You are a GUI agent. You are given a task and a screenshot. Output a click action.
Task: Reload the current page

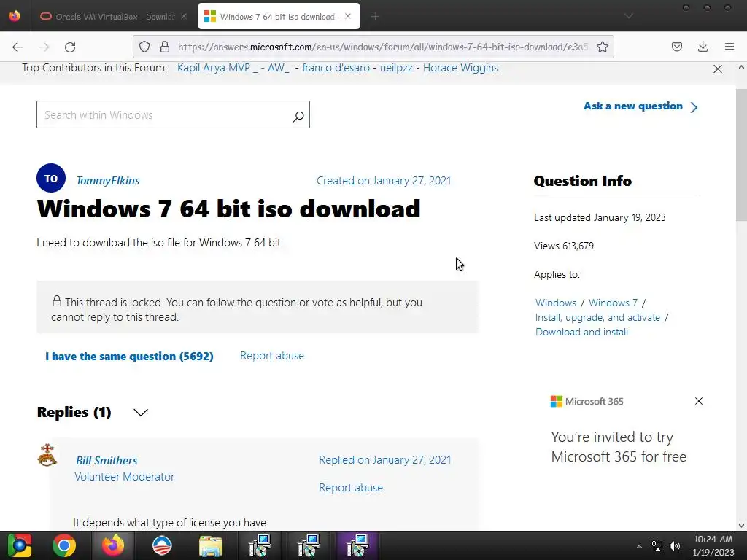[x=70, y=47]
